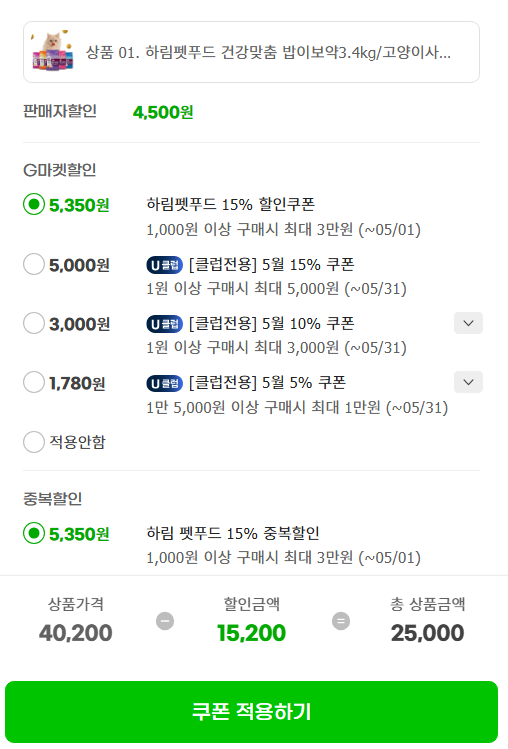Select the 5,350원 하림펫푸드 15% 할인쿠폰 radio
The image size is (508, 749).
[x=34, y=204]
